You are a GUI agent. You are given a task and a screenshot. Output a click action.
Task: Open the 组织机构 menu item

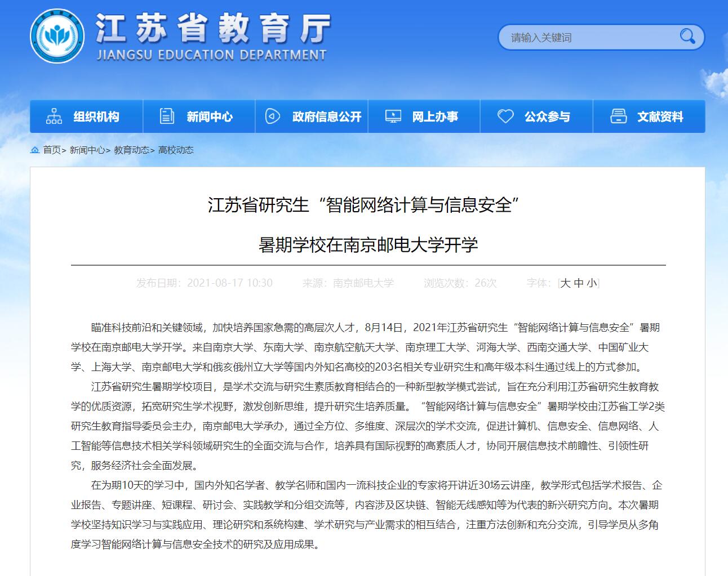(96, 117)
